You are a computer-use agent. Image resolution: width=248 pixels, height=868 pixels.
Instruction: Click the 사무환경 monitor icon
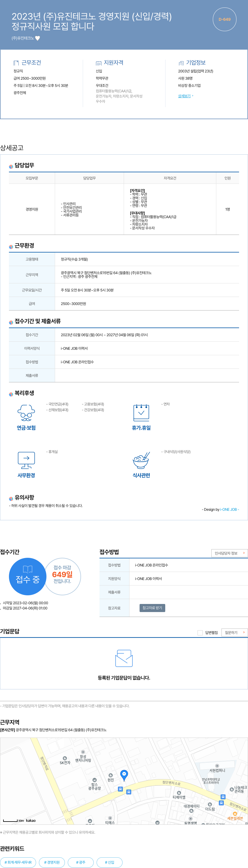(26, 460)
